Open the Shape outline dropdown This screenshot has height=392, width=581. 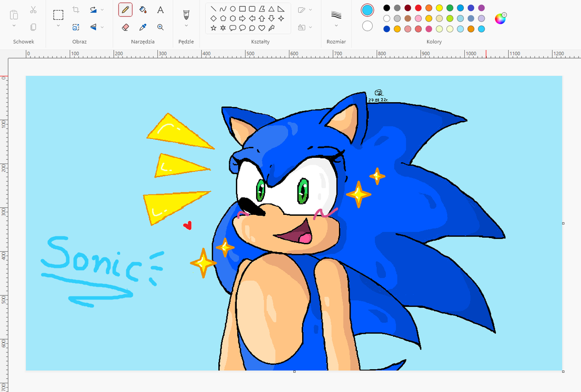[310, 10]
